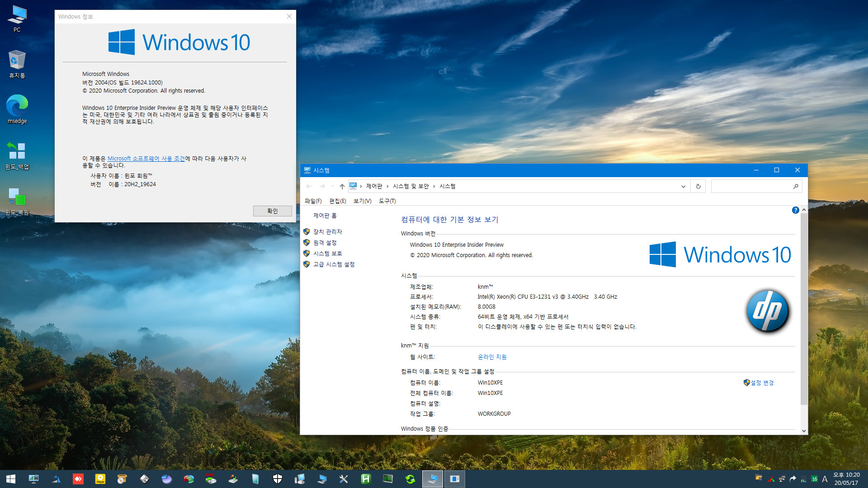This screenshot has height=488, width=868.
Task: Open the 도구(T) menu
Action: coord(387,201)
